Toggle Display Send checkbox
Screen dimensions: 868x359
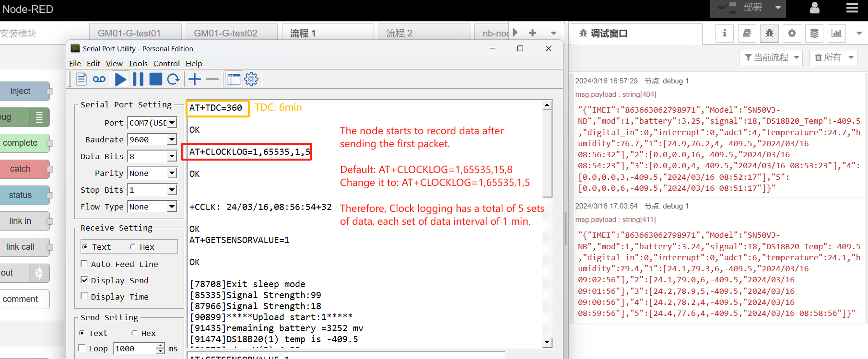click(84, 280)
